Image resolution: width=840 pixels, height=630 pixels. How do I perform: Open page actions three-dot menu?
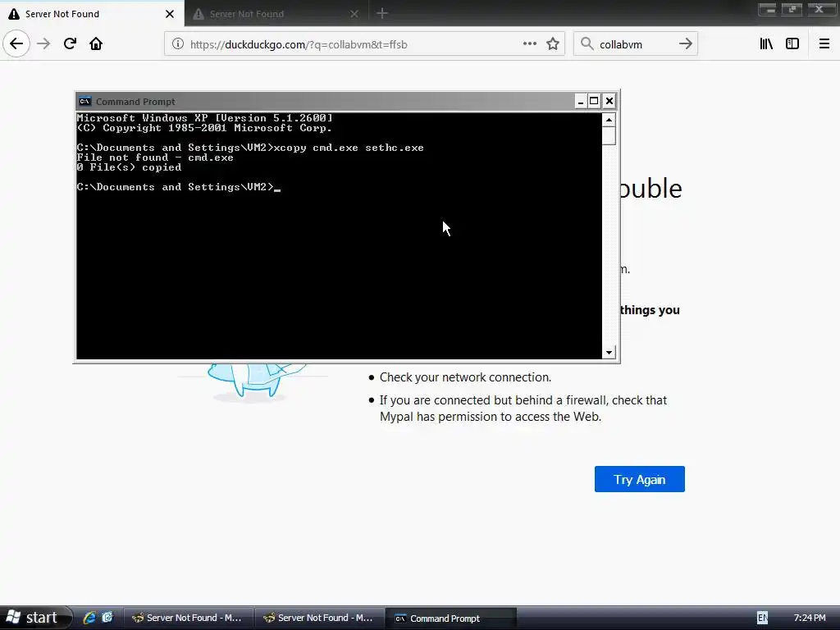529,44
